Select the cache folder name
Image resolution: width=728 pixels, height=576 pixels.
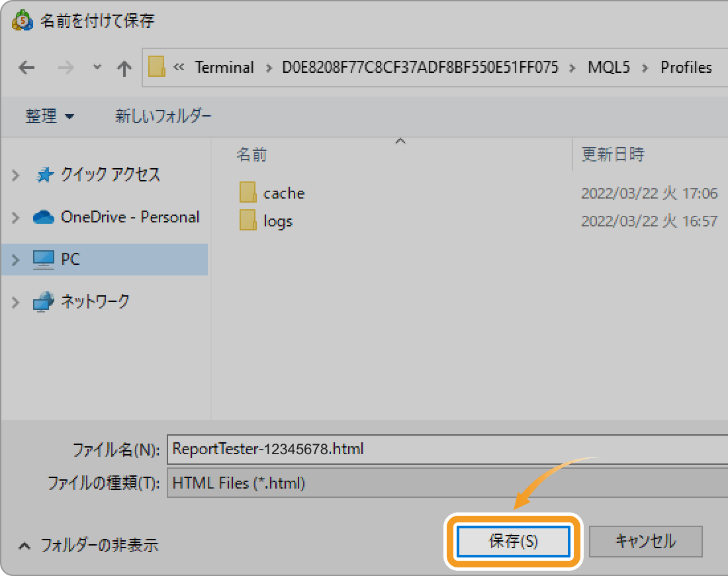coord(284,193)
